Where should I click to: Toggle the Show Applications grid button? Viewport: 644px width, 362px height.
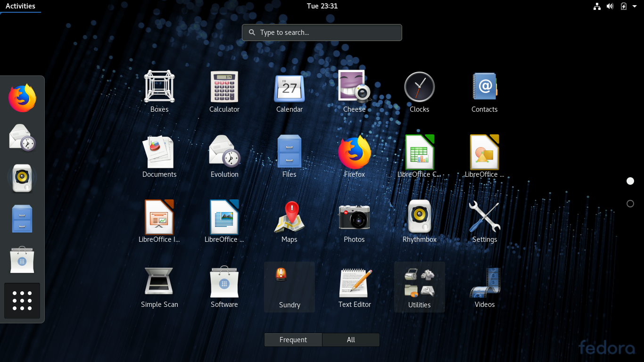pos(22,301)
